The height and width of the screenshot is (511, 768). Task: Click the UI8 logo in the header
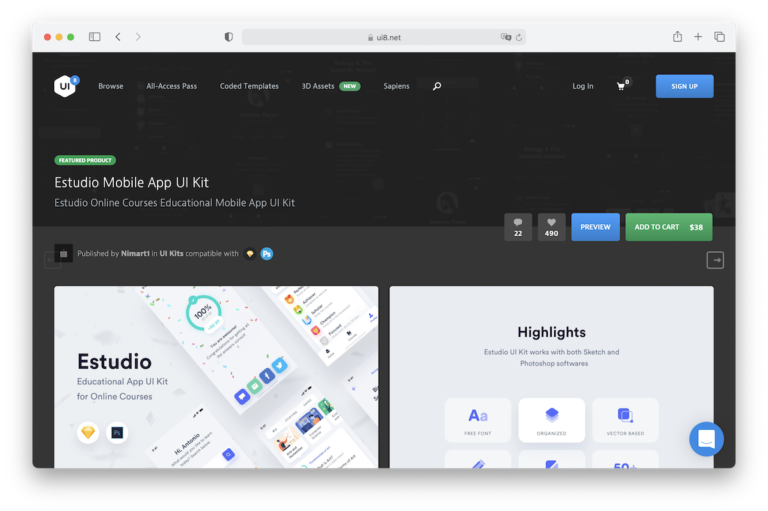point(66,86)
